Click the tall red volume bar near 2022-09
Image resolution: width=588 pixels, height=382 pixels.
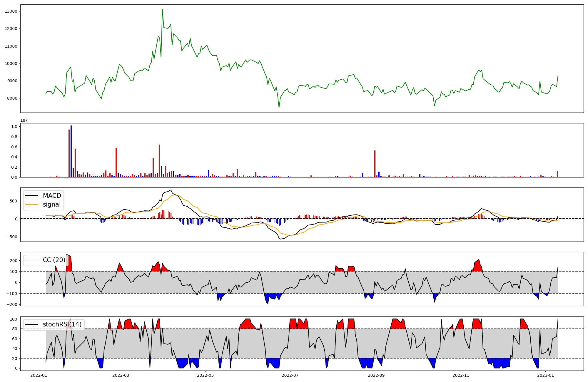click(x=375, y=164)
